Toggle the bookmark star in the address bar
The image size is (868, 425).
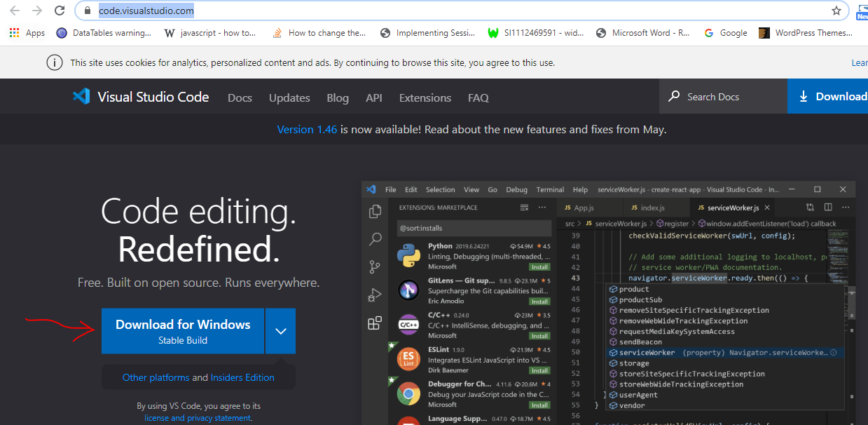point(836,11)
